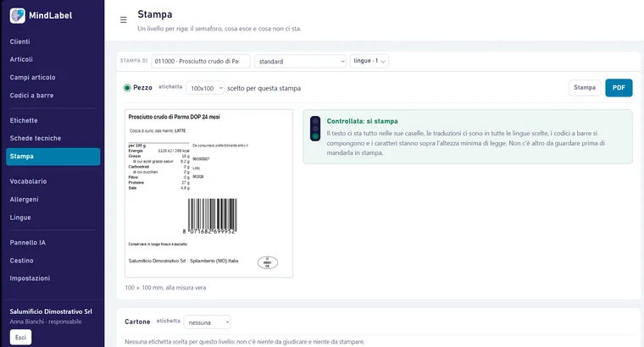Click the blue PDF button

point(619,88)
